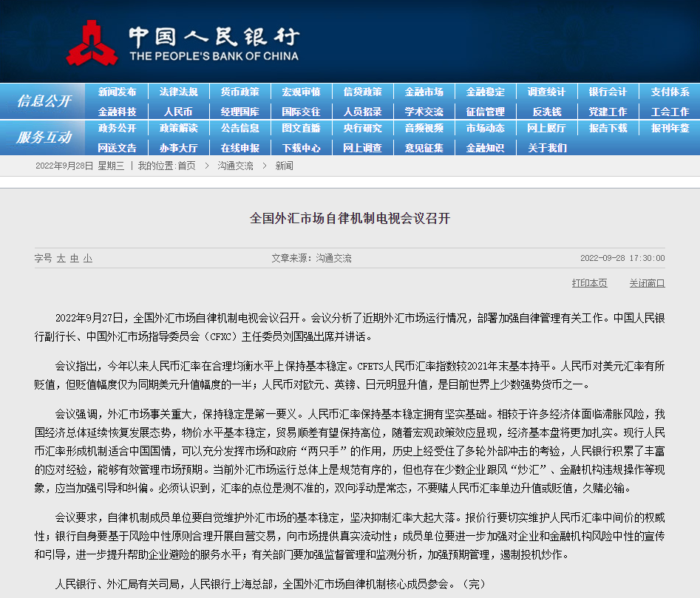The width and height of the screenshot is (700, 598).
Task: Go to 关于我们 page
Action: 546,148
